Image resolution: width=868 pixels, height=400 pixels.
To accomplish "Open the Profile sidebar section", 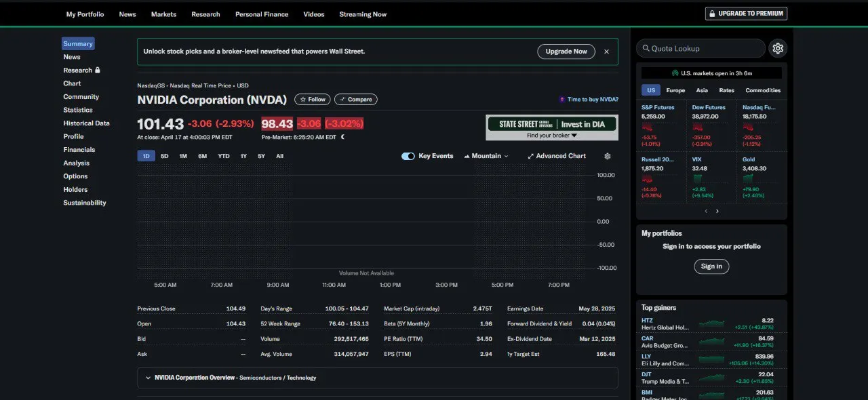I will pyautogui.click(x=74, y=136).
